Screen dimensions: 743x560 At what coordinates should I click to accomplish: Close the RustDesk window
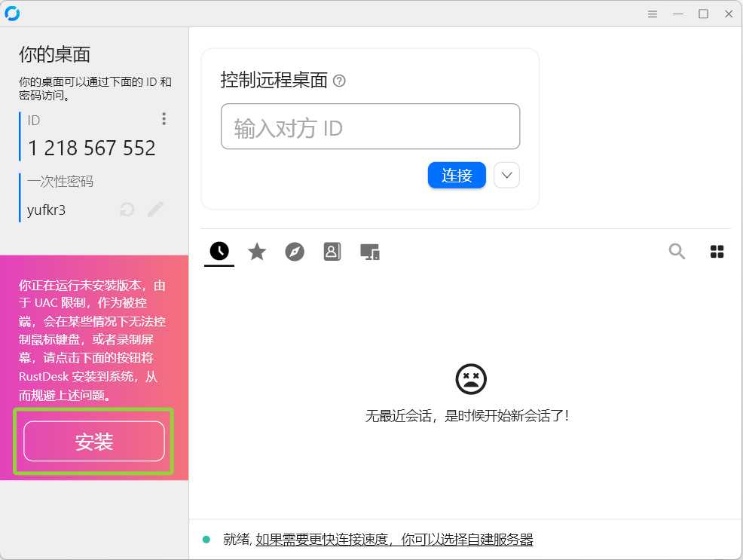click(729, 14)
